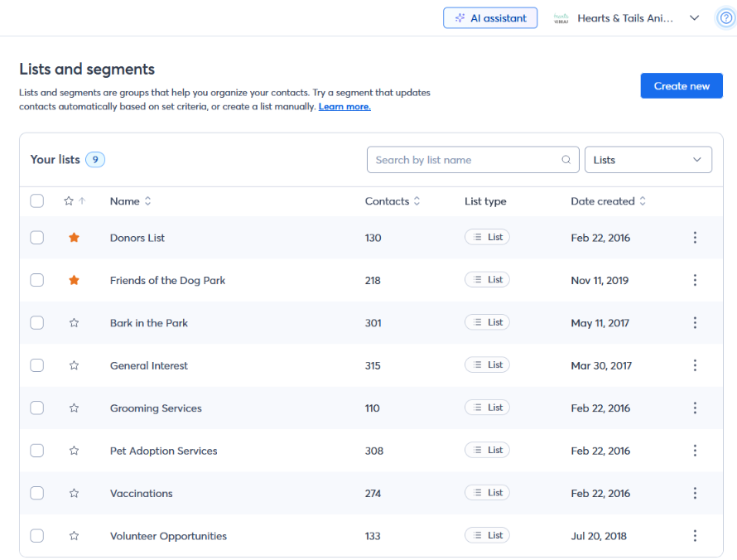The image size is (737, 560).
Task: Select the Donors List checkbox
Action: (x=36, y=238)
